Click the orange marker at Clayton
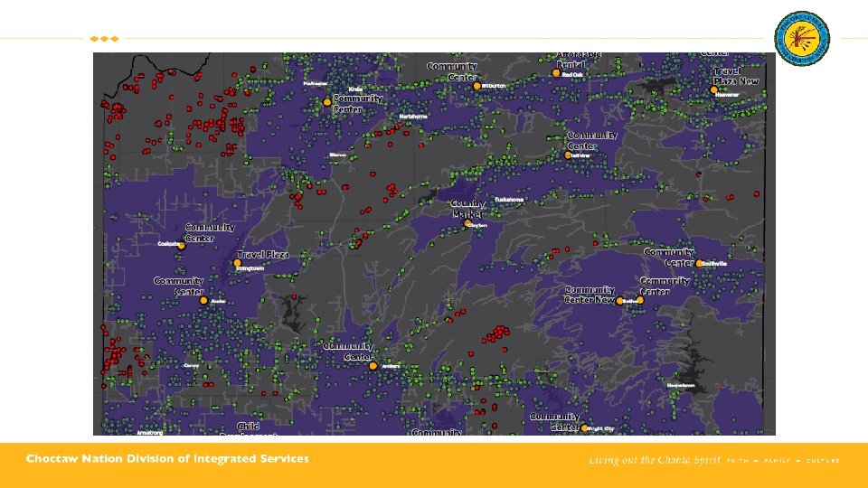 coord(467,223)
